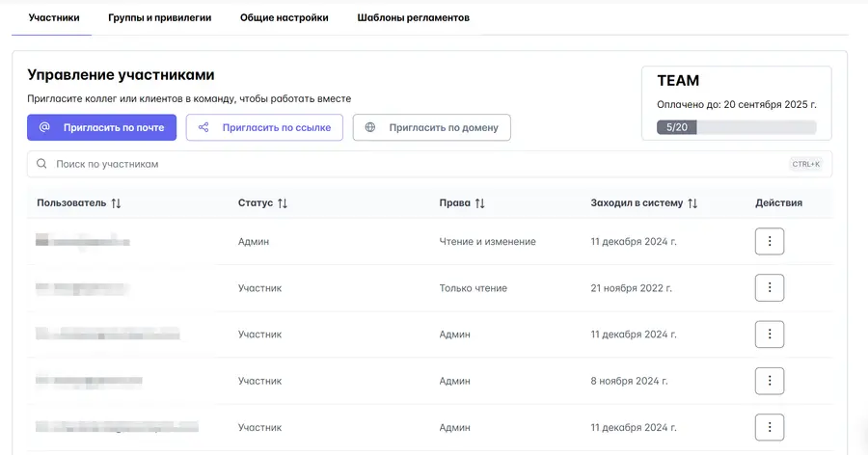Switch to Группы и привилегии tab
This screenshot has height=455, width=868.
159,17
